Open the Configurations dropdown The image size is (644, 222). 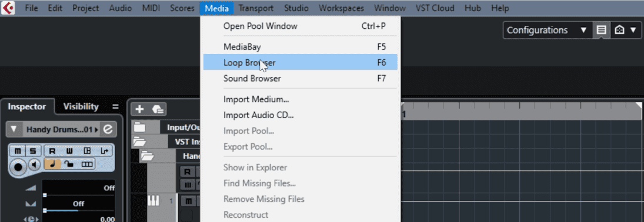pos(547,30)
